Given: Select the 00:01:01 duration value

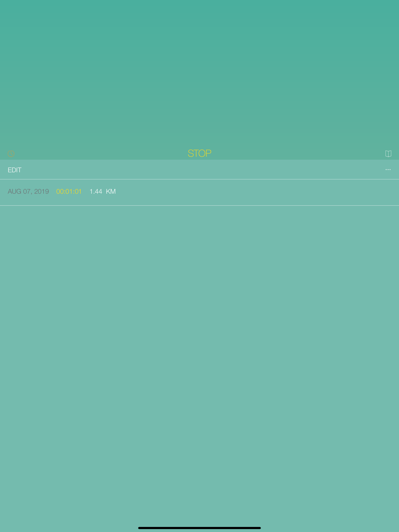Looking at the screenshot, I should pos(69,191).
